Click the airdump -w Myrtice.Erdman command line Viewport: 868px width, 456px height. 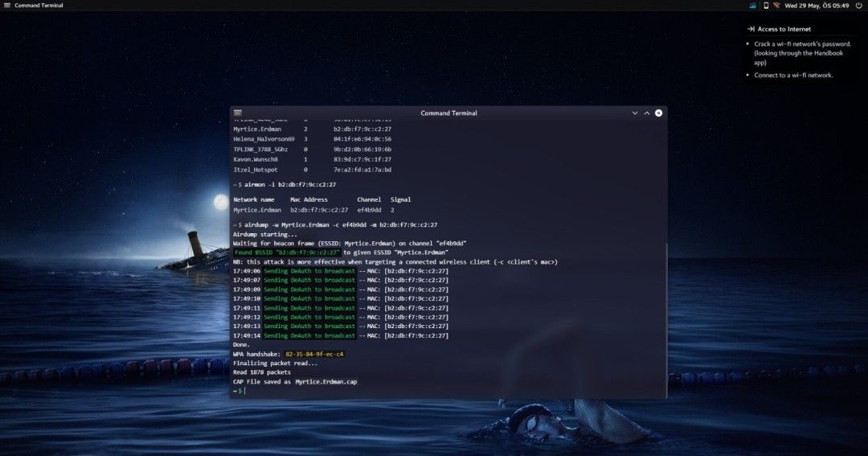point(335,225)
